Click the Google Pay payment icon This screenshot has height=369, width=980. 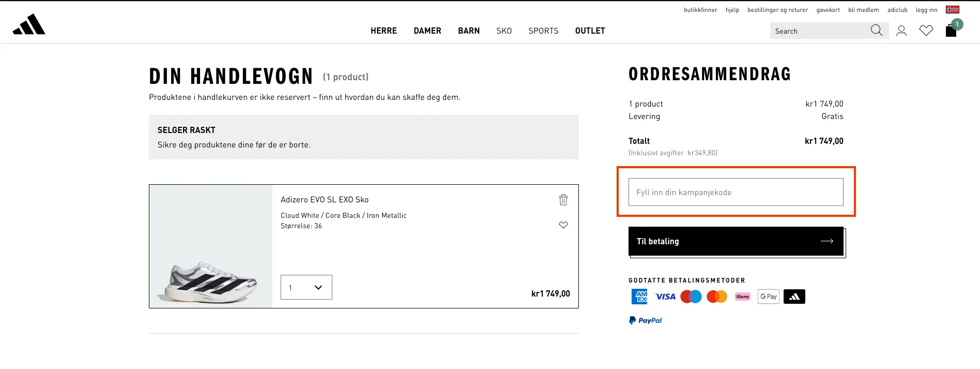[768, 296]
